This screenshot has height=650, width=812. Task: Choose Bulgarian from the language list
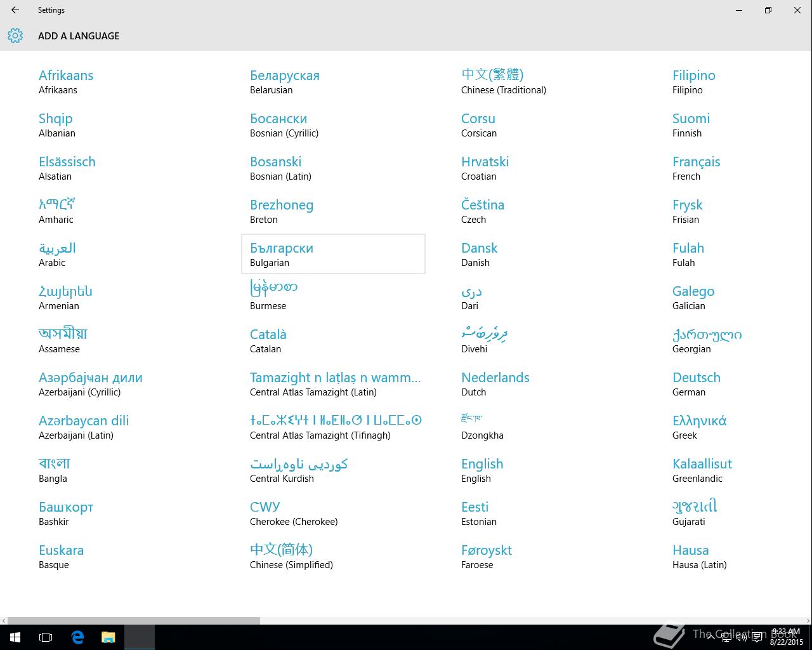(x=333, y=254)
